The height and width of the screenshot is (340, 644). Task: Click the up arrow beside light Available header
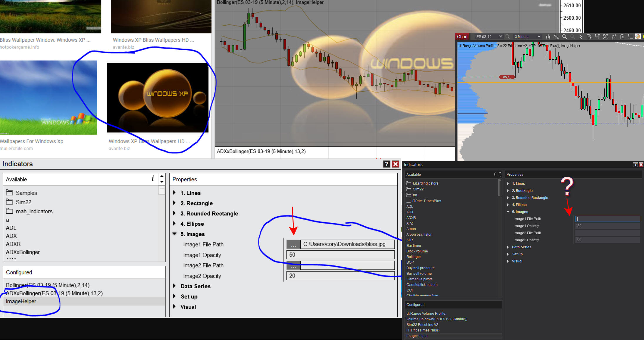162,176
